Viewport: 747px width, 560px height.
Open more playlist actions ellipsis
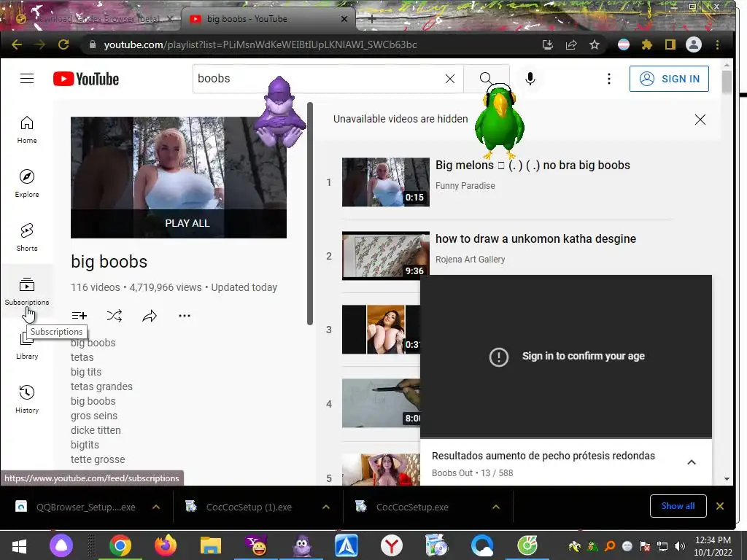point(185,315)
